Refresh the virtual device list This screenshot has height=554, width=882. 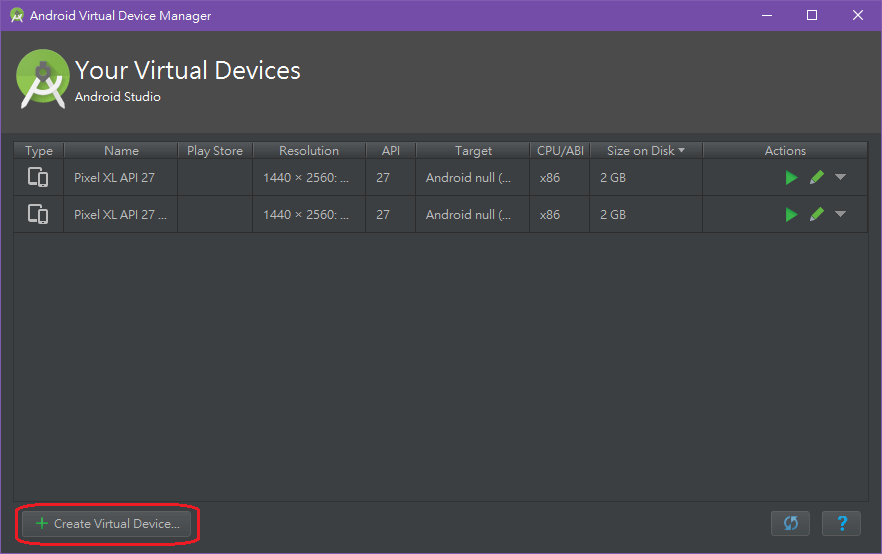pyautogui.click(x=790, y=524)
